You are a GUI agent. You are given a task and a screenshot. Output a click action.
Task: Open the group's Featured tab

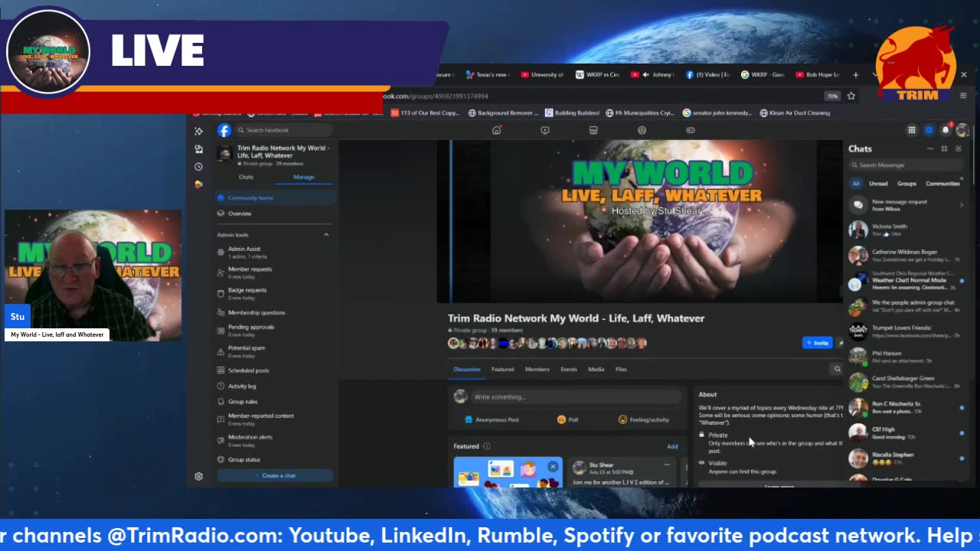click(502, 369)
